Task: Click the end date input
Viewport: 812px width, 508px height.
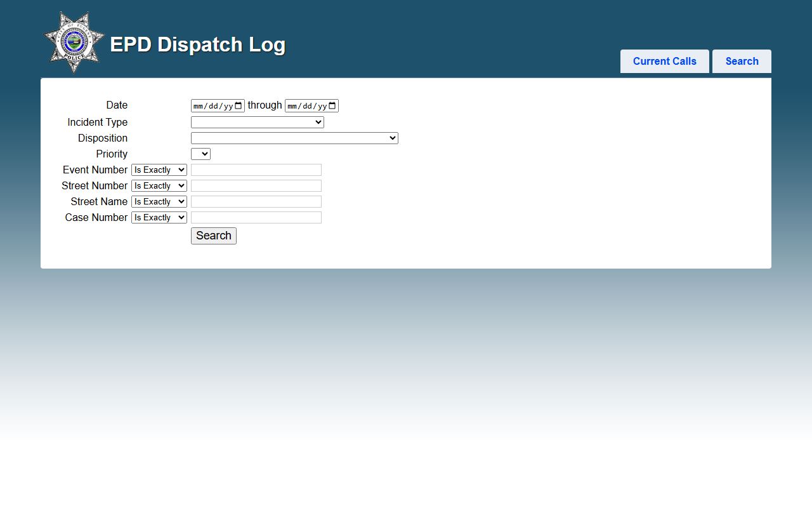Action: click(311, 106)
